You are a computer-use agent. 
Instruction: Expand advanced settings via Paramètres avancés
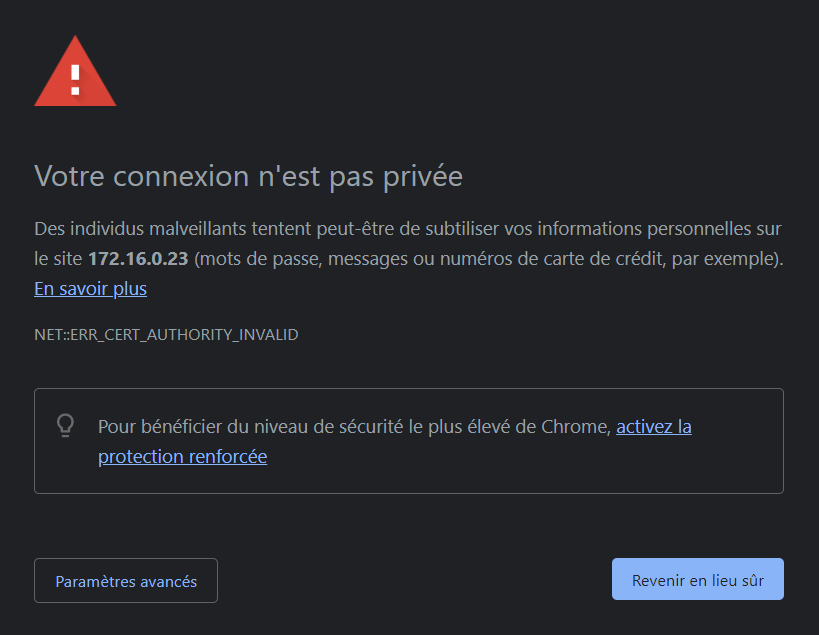(125, 580)
